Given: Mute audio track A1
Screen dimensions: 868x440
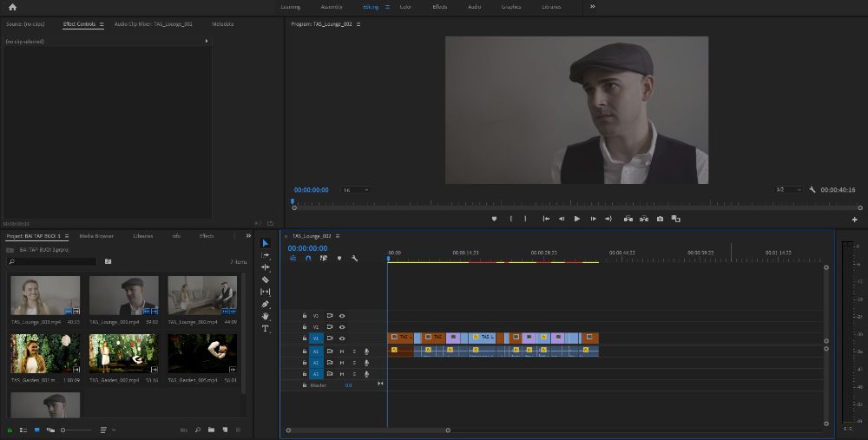Looking at the screenshot, I should [342, 351].
